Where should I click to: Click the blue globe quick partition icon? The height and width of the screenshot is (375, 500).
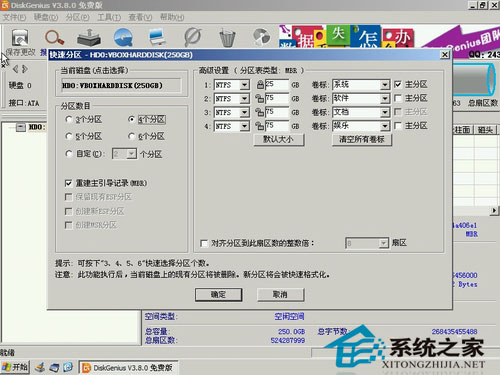pos(123,37)
